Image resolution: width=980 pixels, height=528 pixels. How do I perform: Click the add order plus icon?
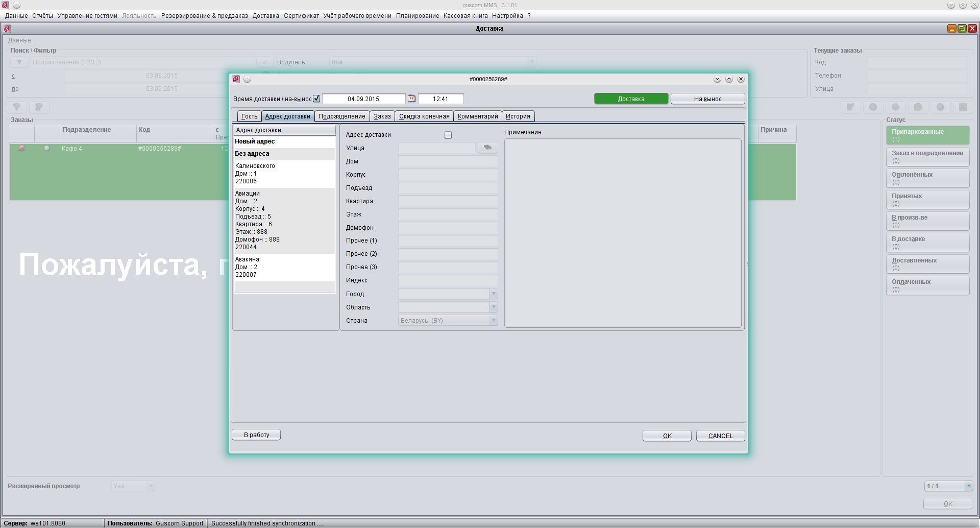[873, 107]
